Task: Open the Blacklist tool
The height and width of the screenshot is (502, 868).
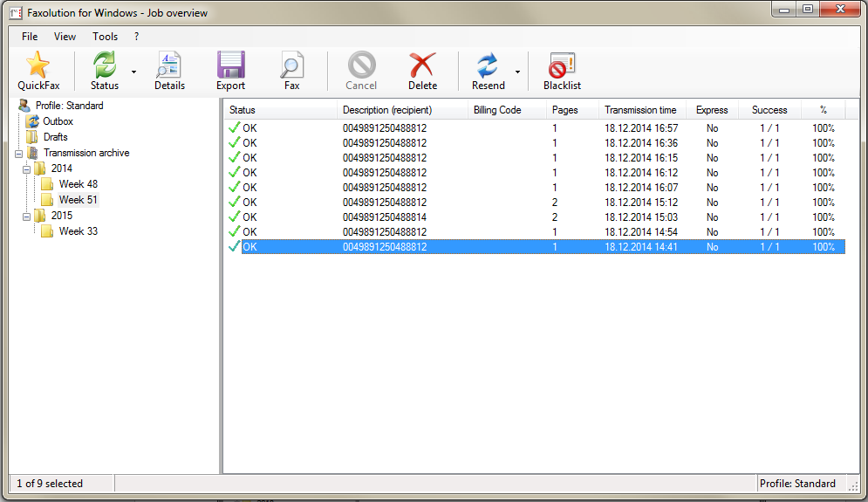Action: 562,65
